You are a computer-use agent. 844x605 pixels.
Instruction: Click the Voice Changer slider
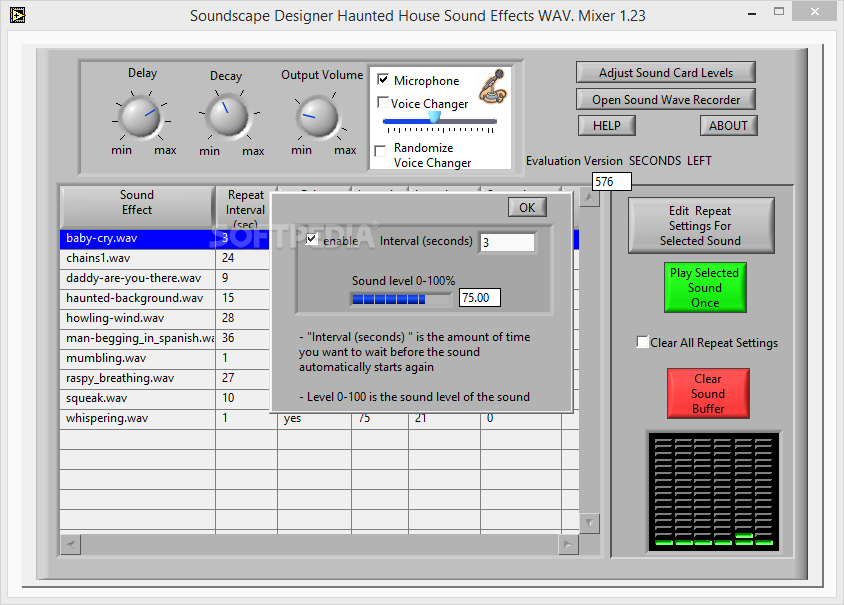tap(439, 121)
